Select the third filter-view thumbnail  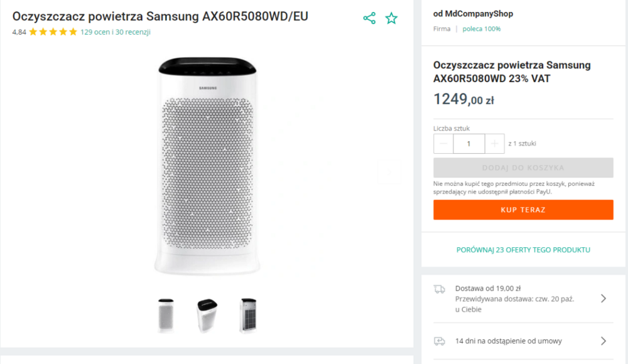tap(248, 315)
